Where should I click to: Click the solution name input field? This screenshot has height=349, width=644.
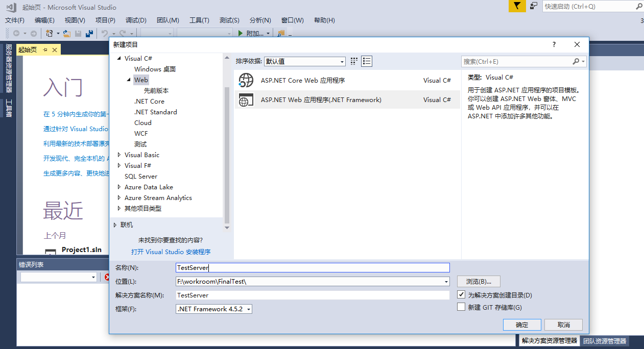pos(313,295)
